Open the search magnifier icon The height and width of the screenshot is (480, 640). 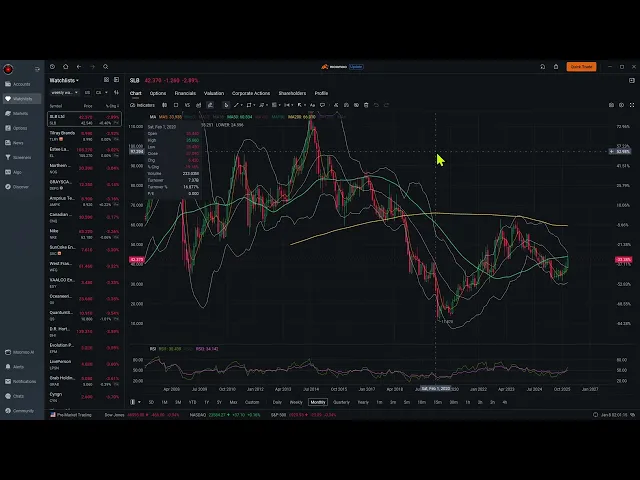(x=106, y=67)
